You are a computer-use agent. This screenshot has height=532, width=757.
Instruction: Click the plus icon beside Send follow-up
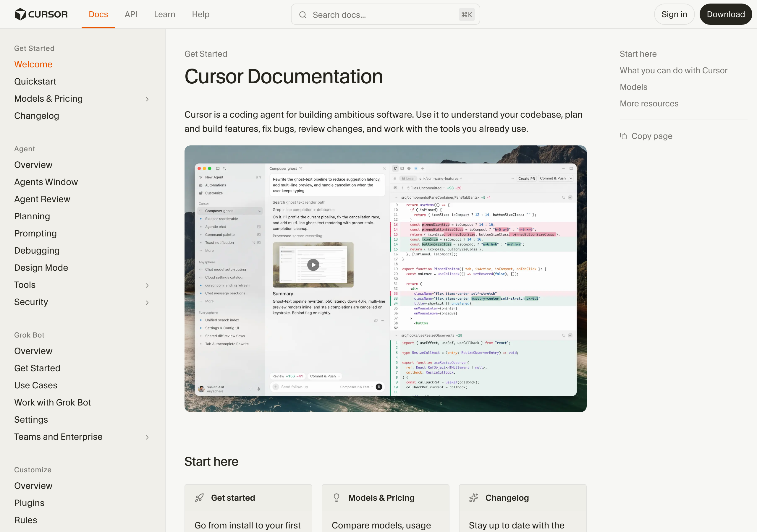pyautogui.click(x=276, y=387)
